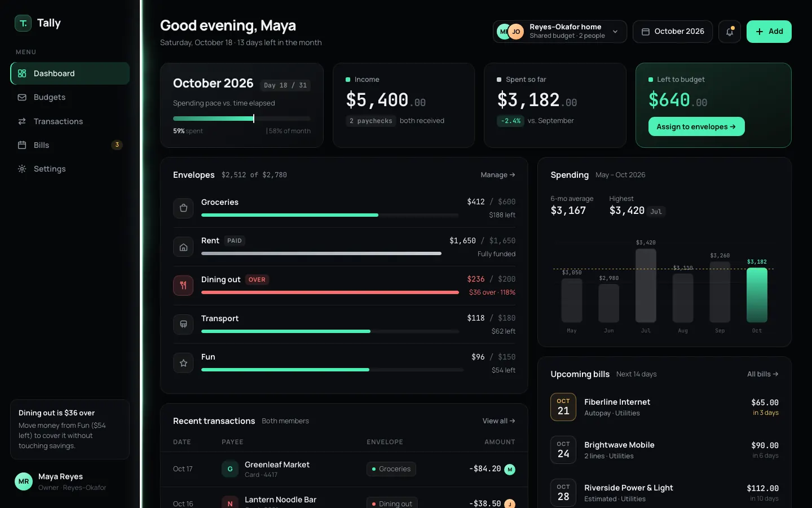Click the Fiberline Internet bill name
The width and height of the screenshot is (812, 508).
pos(617,402)
